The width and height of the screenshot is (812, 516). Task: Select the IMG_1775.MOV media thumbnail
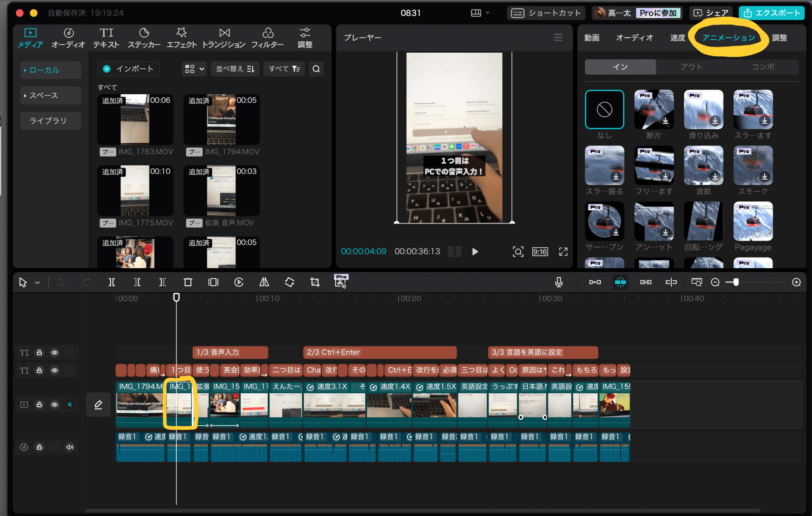tap(135, 191)
